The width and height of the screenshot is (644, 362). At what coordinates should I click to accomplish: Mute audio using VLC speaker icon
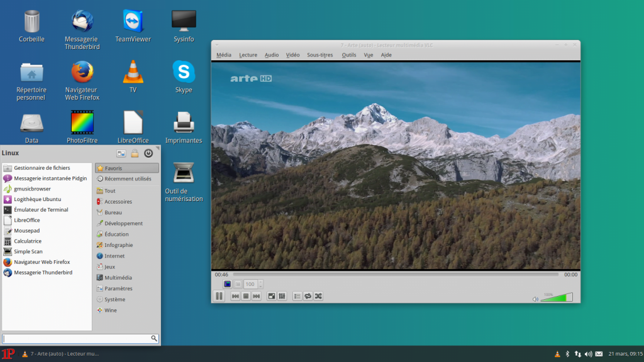(535, 299)
